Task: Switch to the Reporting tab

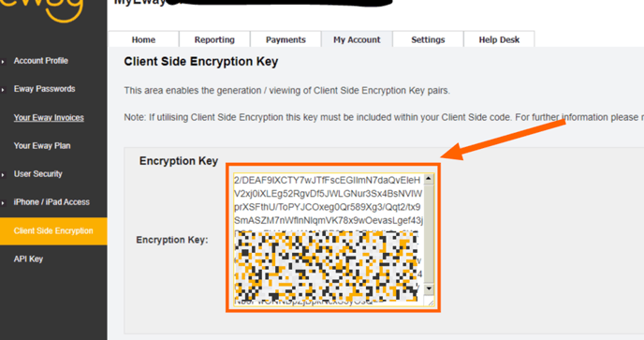Action: point(214,39)
